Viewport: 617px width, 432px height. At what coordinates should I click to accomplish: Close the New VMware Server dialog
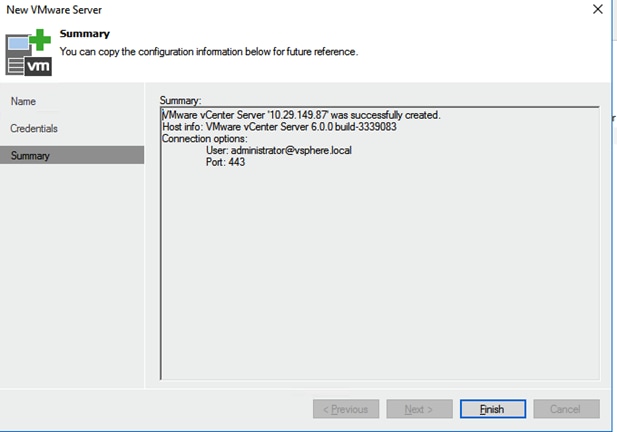click(598, 9)
